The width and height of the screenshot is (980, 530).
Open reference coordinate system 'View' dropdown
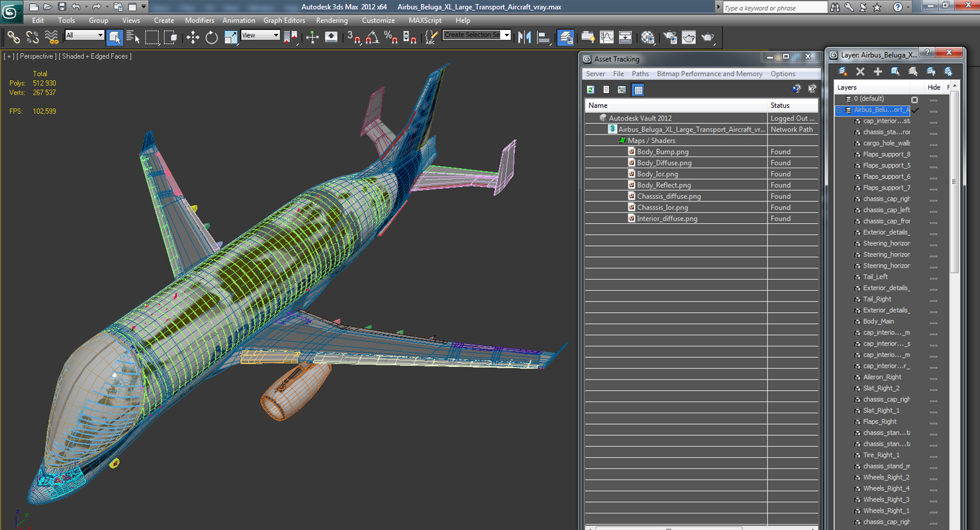[x=260, y=35]
